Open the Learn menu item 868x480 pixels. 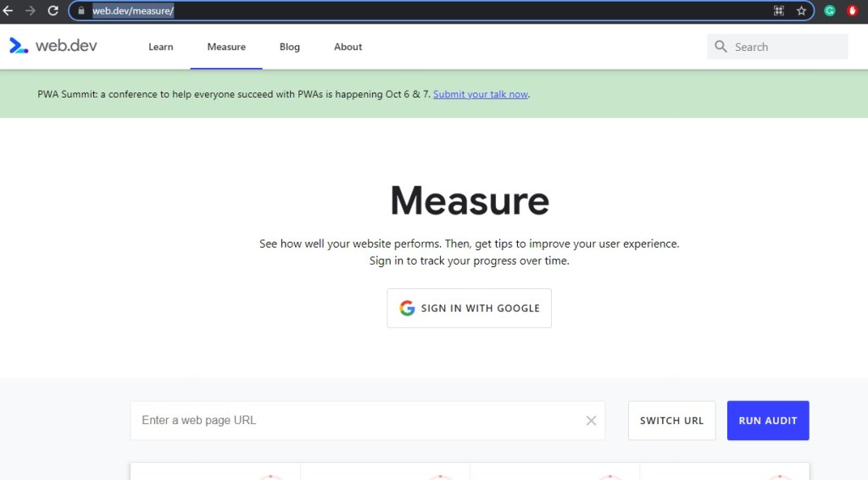click(160, 47)
